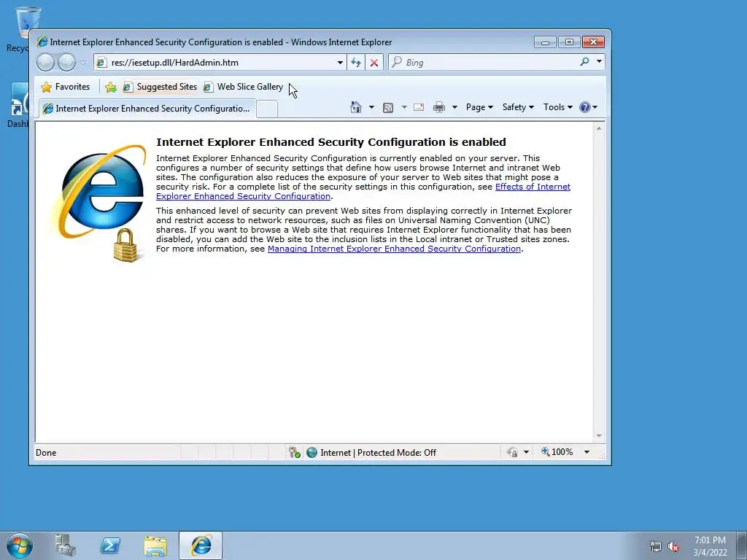Click the scroll down arrow
747x560 pixels.
tap(599, 436)
